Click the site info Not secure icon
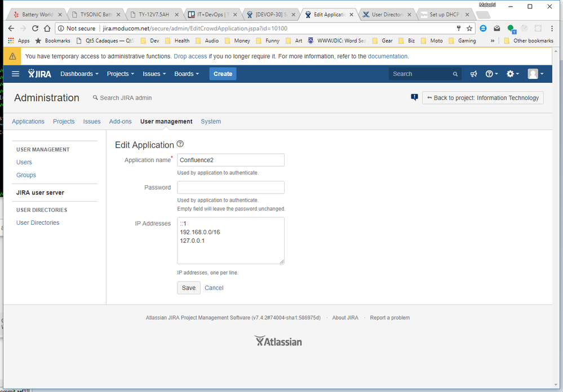The image size is (563, 392). (x=61, y=28)
